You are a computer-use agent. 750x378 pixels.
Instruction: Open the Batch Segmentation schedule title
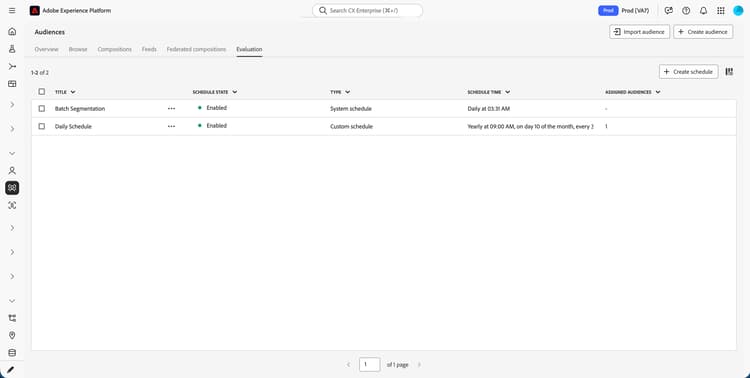(80, 109)
